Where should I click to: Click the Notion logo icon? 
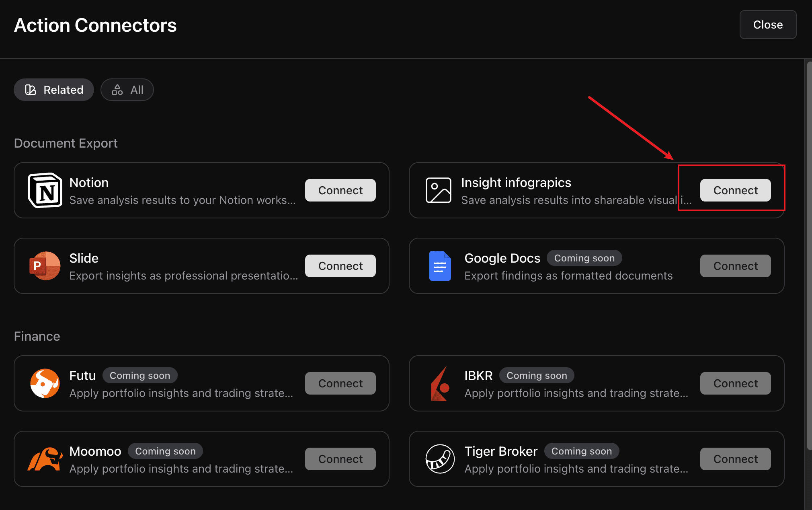(45, 190)
